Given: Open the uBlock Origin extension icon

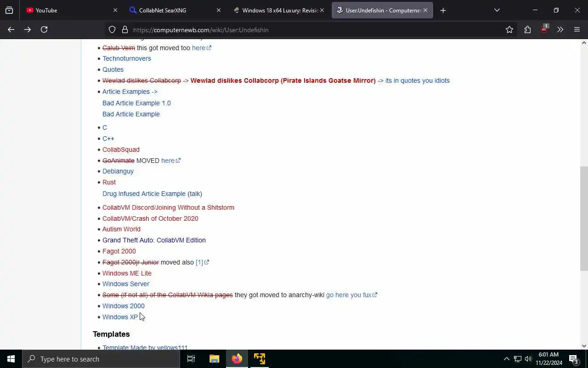Looking at the screenshot, I should click(x=544, y=29).
